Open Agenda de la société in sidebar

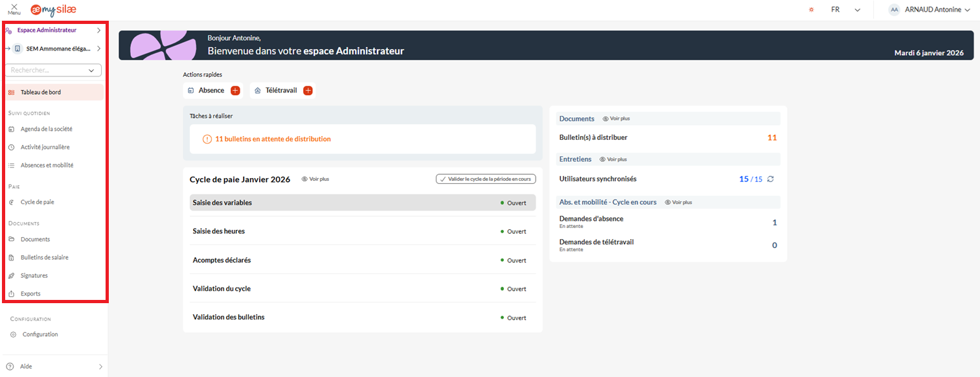coord(46,129)
